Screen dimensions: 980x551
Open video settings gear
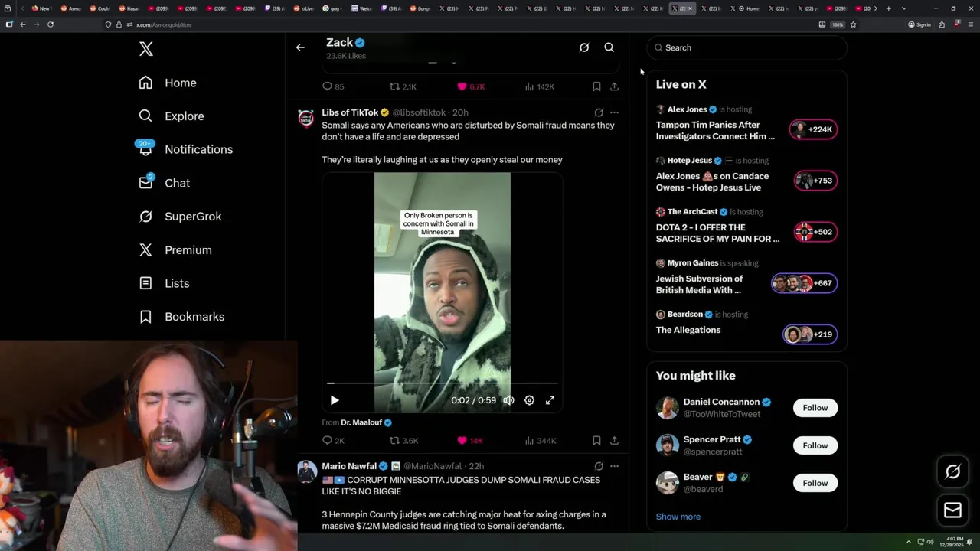point(529,400)
